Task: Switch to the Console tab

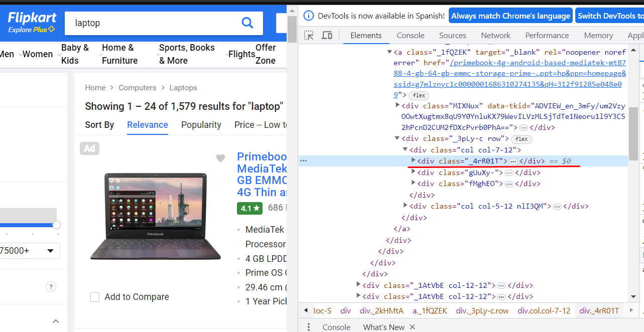Action: pyautogui.click(x=410, y=35)
